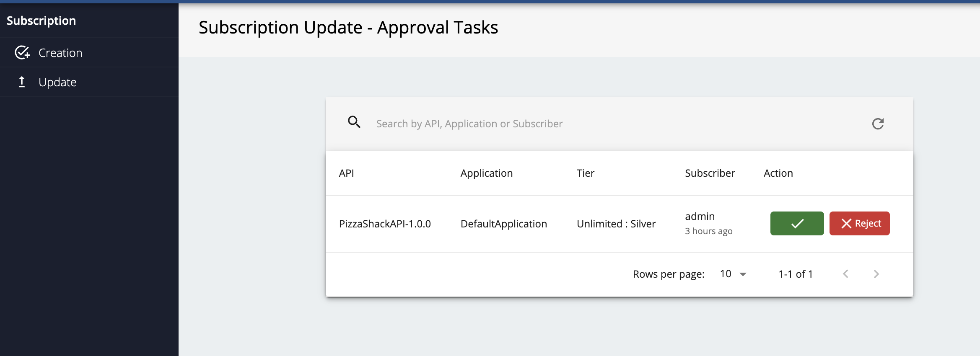Screen dimensions: 980x356
Task: Click the magnifying glass search icon
Action: point(354,122)
